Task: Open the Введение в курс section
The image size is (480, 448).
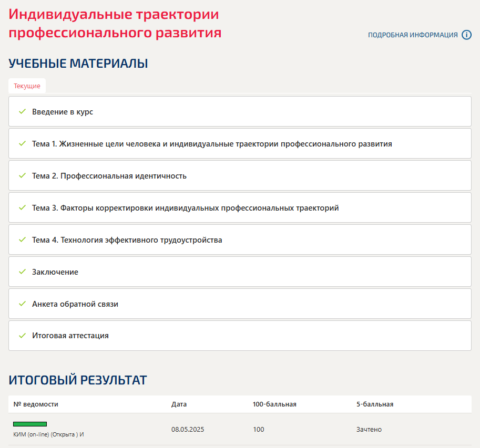Action: click(240, 112)
